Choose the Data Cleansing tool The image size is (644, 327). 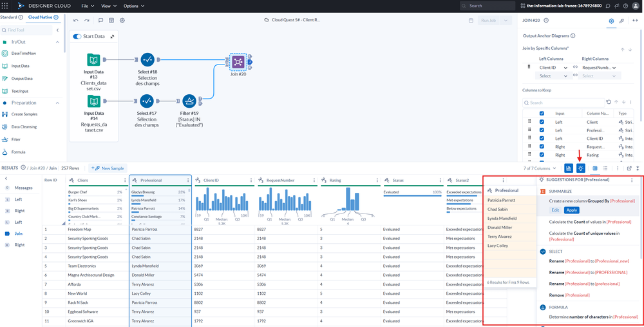point(25,126)
